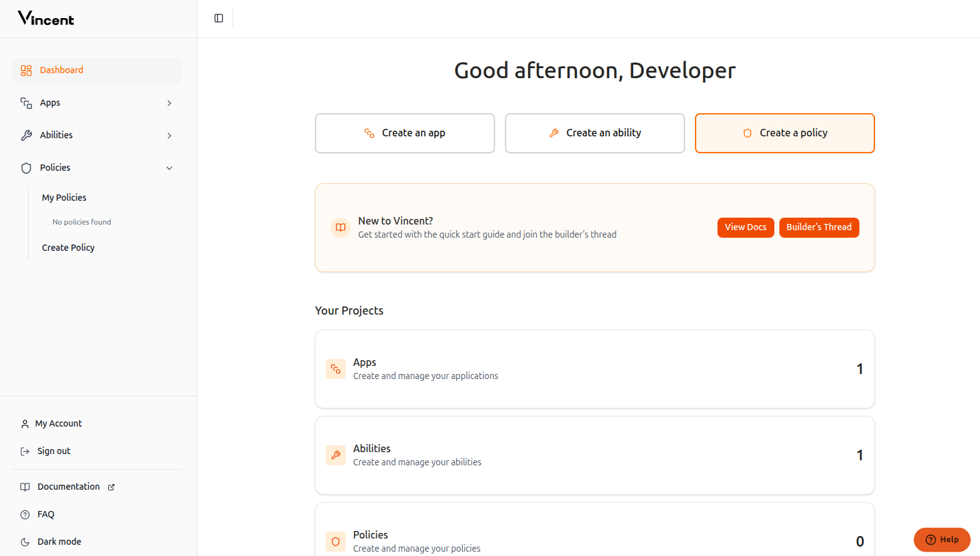Click the Vincent logo
The height and width of the screenshot is (556, 980).
click(x=46, y=19)
